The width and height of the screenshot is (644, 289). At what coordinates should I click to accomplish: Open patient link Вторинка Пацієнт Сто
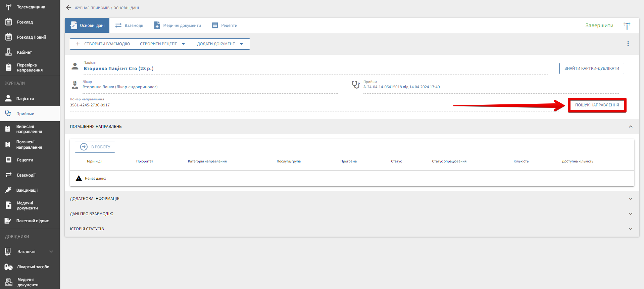(x=118, y=68)
